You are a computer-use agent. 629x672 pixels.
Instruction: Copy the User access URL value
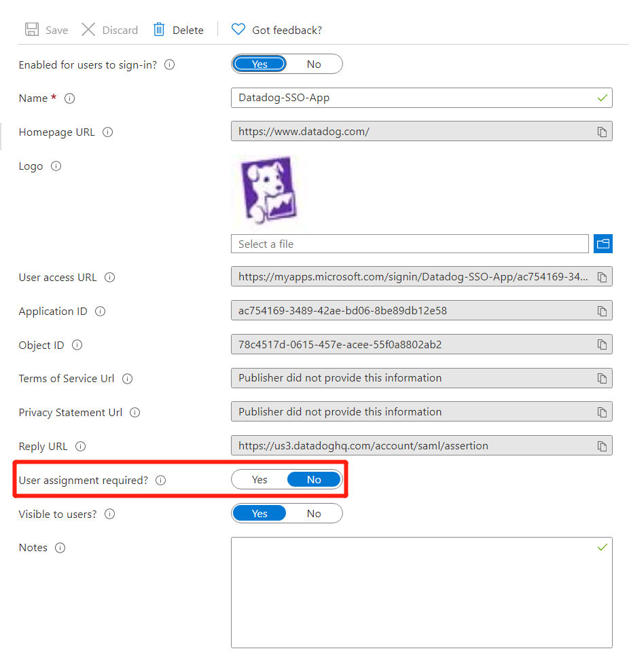click(x=602, y=278)
